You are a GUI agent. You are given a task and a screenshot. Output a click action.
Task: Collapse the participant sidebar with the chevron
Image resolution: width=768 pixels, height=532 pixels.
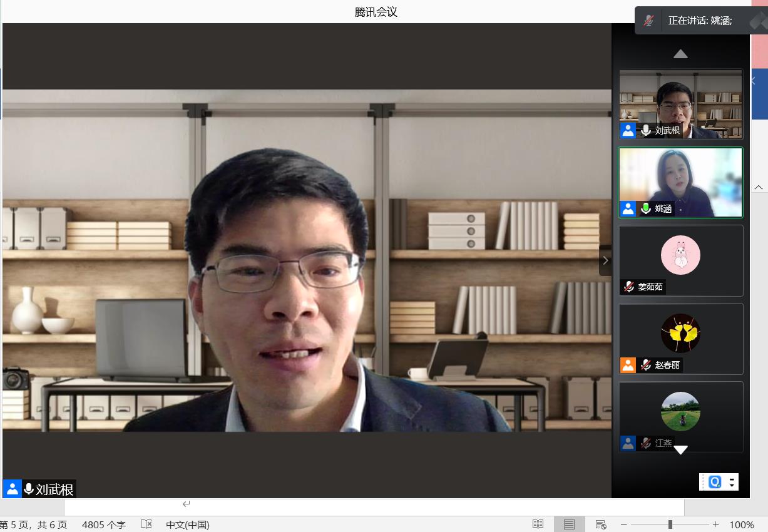[605, 260]
